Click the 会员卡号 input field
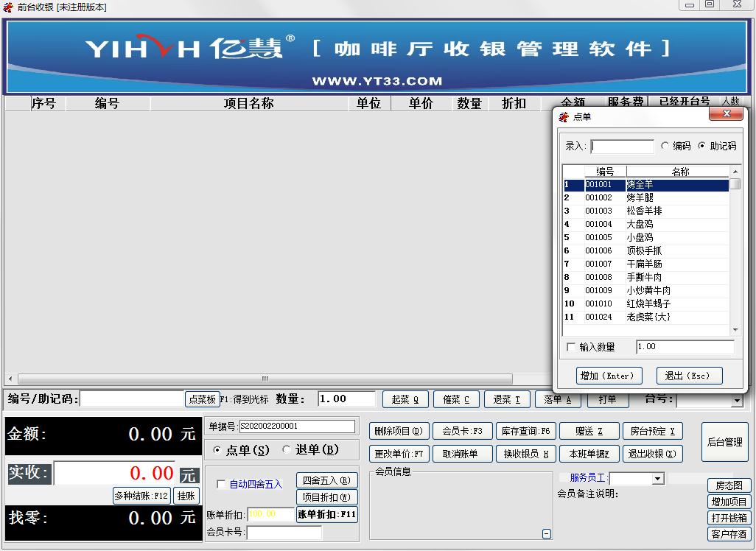 [x=284, y=533]
